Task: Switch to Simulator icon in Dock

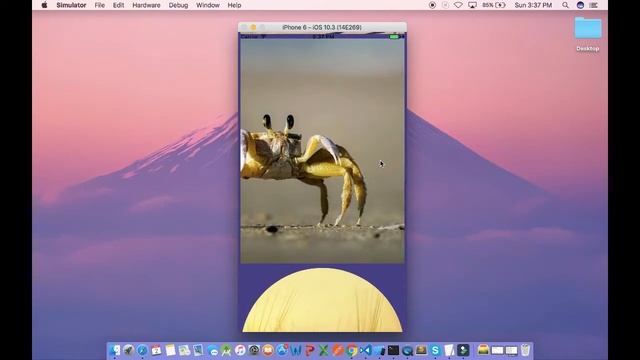Action: pyautogui.click(x=379, y=350)
